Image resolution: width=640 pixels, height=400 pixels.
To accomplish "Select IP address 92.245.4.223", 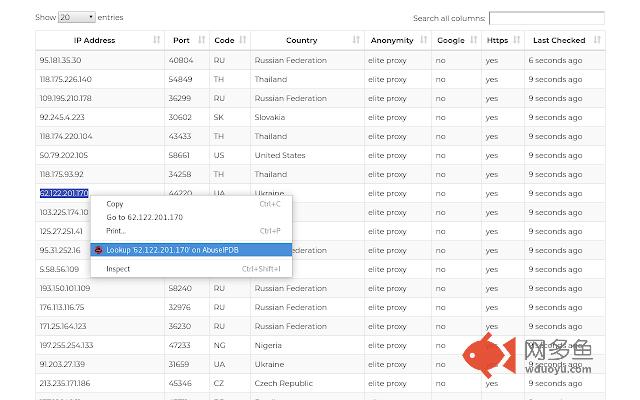I will (62, 117).
